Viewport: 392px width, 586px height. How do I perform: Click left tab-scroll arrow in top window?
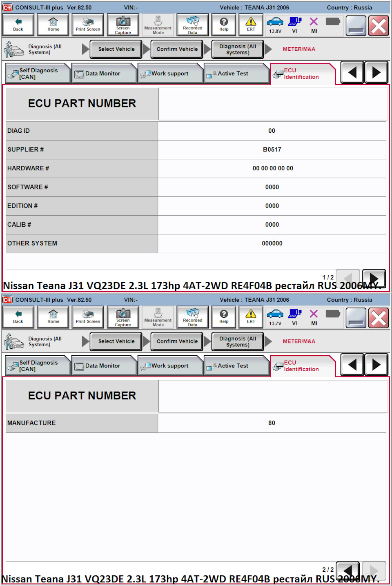click(x=352, y=73)
